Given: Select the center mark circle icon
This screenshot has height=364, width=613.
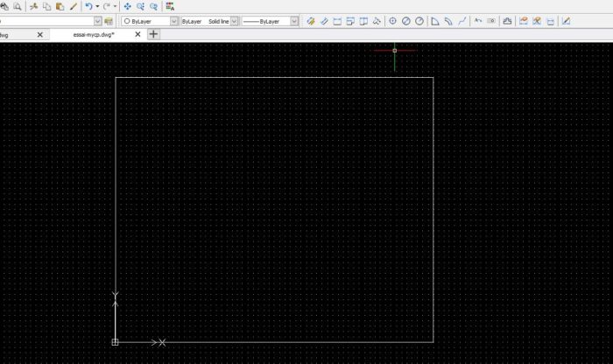Looking at the screenshot, I should pos(393,21).
